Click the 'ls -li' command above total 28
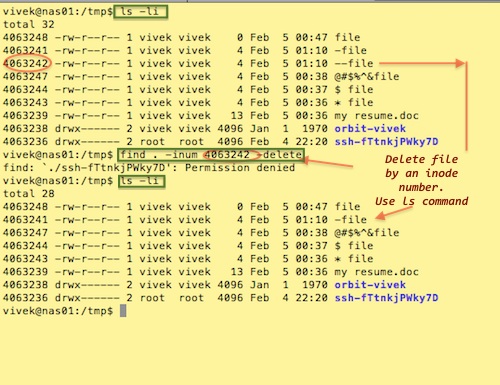 click(x=139, y=181)
